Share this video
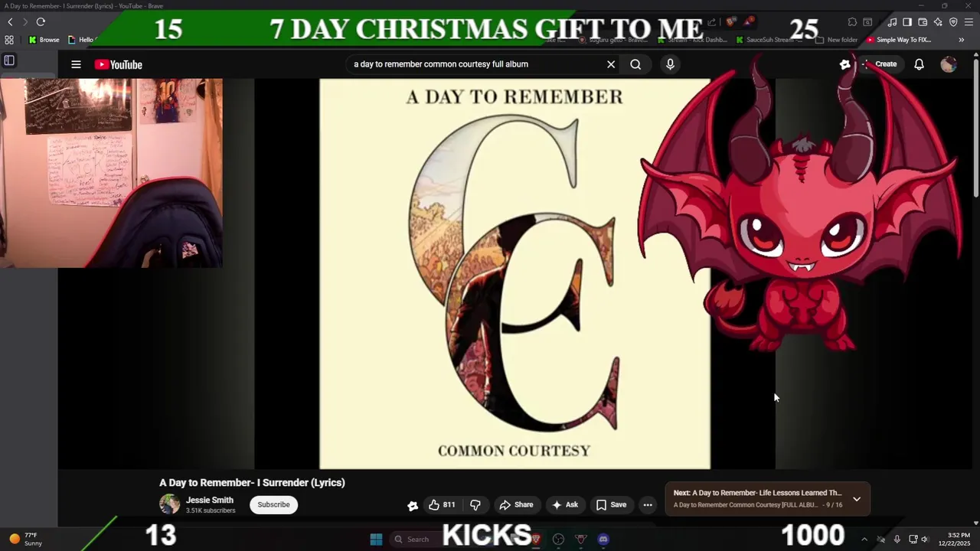980x551 pixels. point(516,504)
